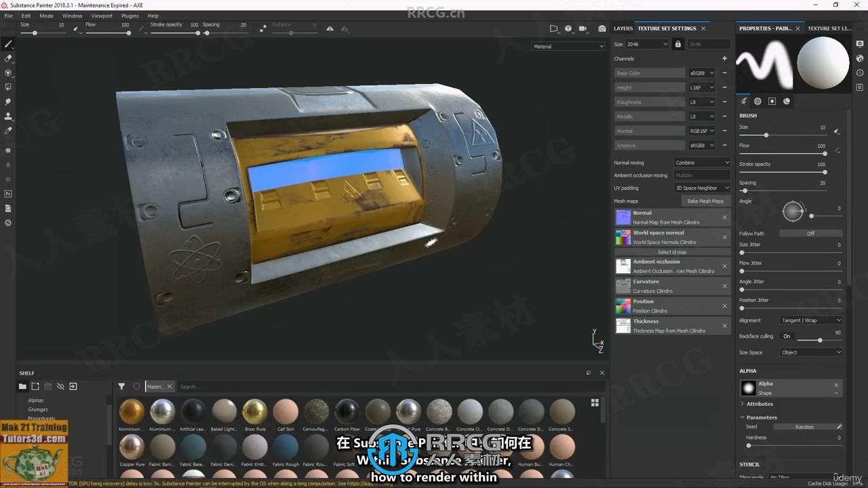Remove the Emissive channel
868x488 pixels.
(724, 145)
